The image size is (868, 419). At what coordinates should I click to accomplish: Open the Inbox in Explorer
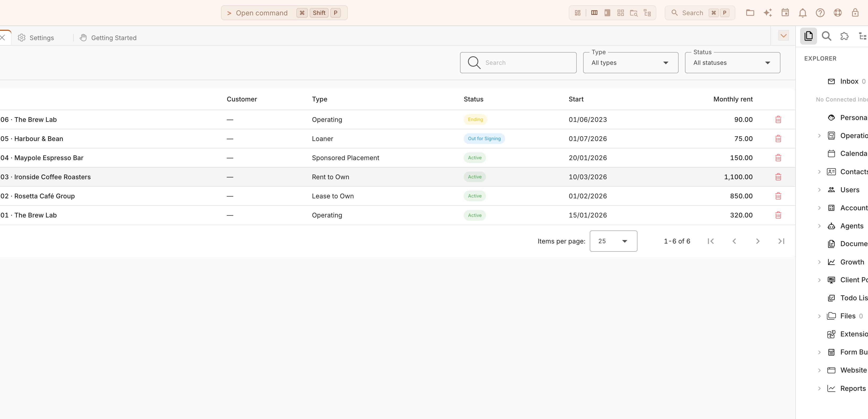click(847, 81)
